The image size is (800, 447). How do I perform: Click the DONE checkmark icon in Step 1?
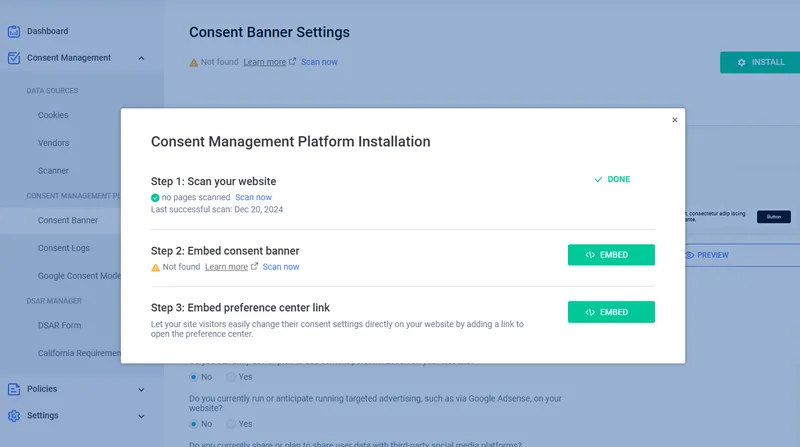coord(598,180)
